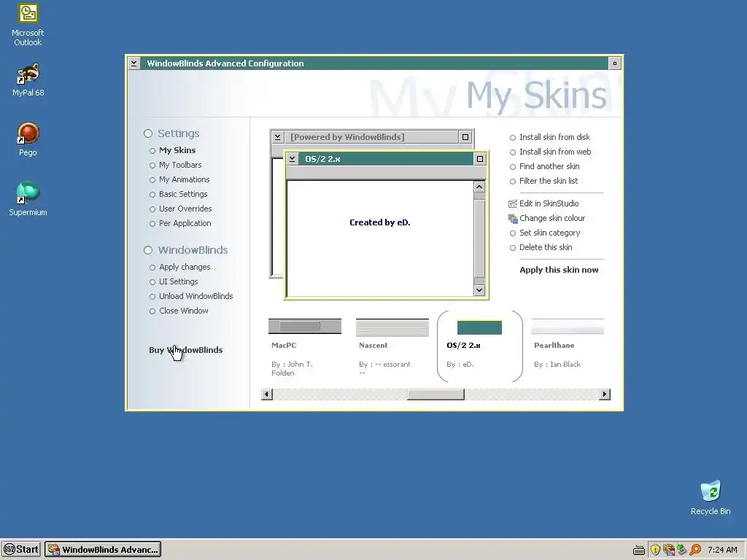Select the MacPC skin thumbnail
Image resolution: width=747 pixels, height=560 pixels.
(x=305, y=326)
